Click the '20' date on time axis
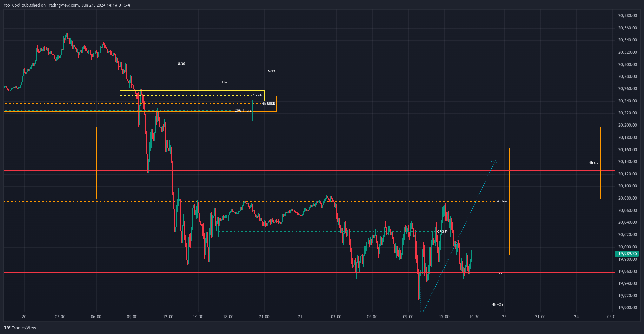 24,317
